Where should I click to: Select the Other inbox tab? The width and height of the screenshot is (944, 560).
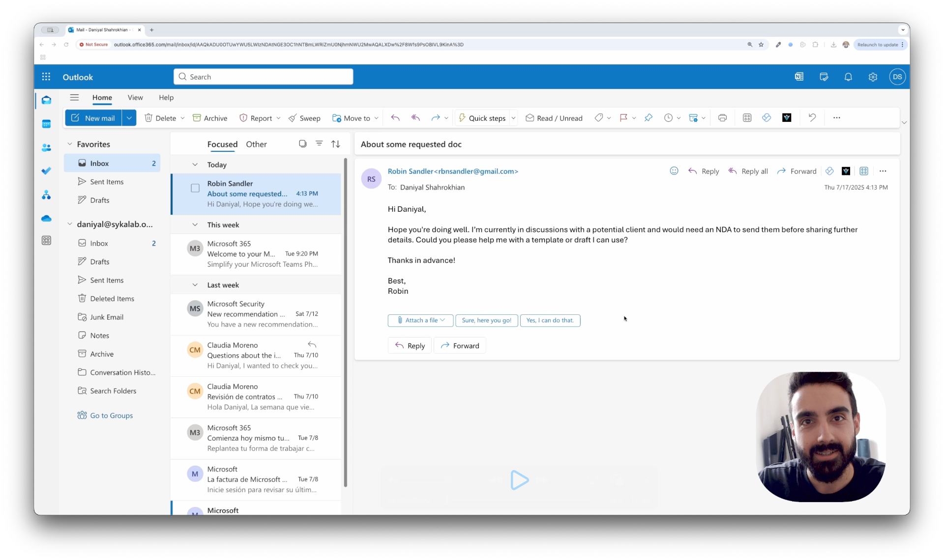pos(256,144)
